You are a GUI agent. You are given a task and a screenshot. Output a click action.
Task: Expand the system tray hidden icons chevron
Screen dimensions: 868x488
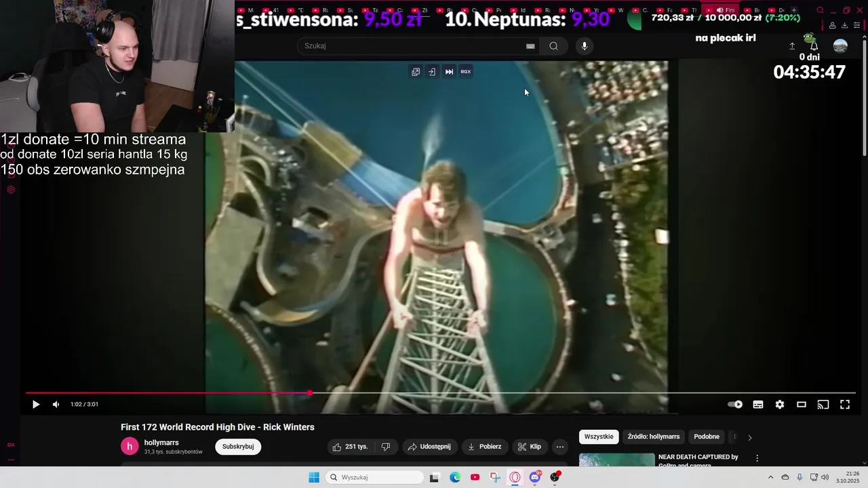770,477
